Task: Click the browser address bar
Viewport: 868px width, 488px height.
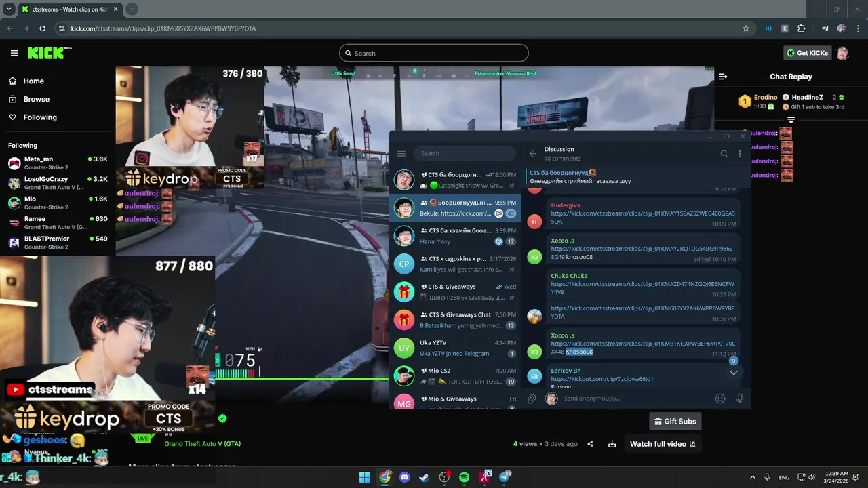Action: point(400,28)
